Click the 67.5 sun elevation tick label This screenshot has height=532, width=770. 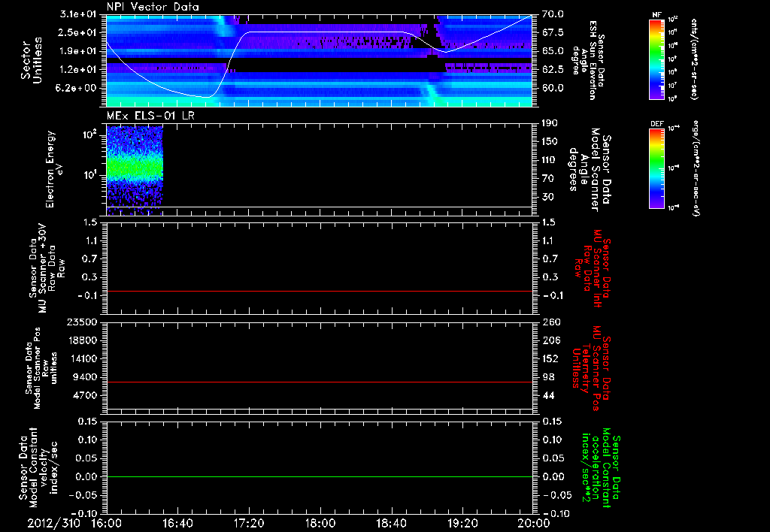point(553,32)
